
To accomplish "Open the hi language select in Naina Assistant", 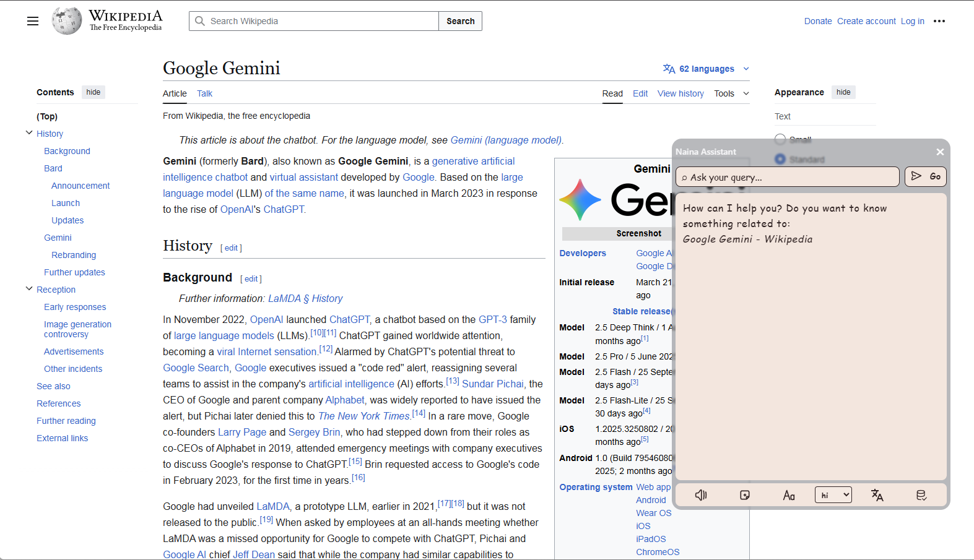I will pyautogui.click(x=833, y=495).
